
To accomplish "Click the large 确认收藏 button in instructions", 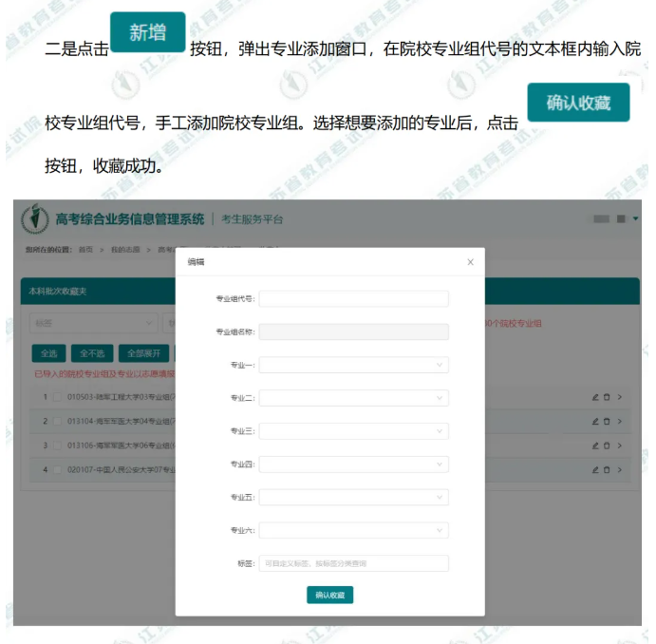I will tap(578, 103).
